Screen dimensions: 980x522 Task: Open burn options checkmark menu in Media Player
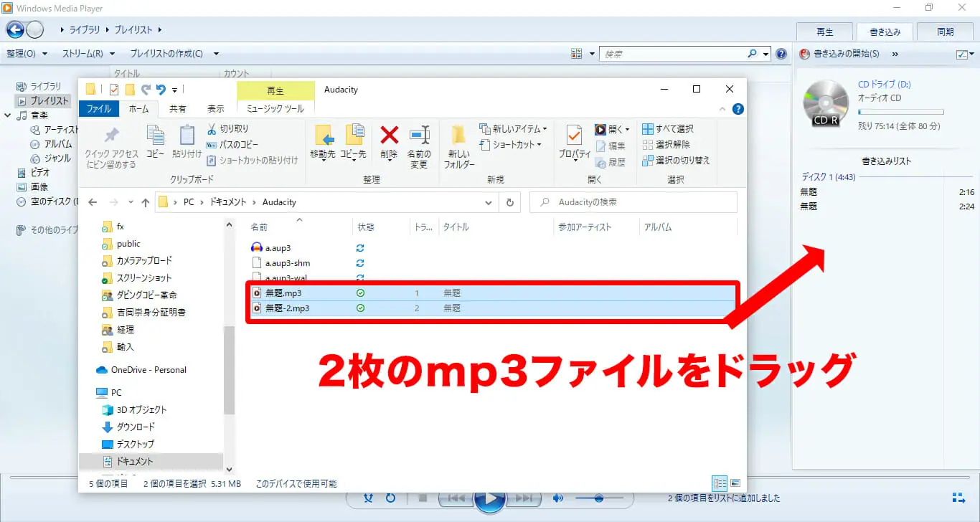coord(963,54)
